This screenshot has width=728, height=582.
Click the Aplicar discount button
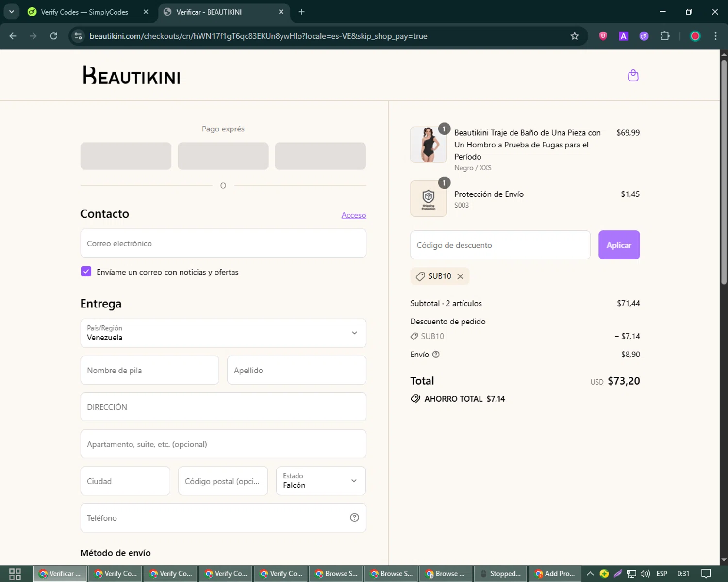619,245
